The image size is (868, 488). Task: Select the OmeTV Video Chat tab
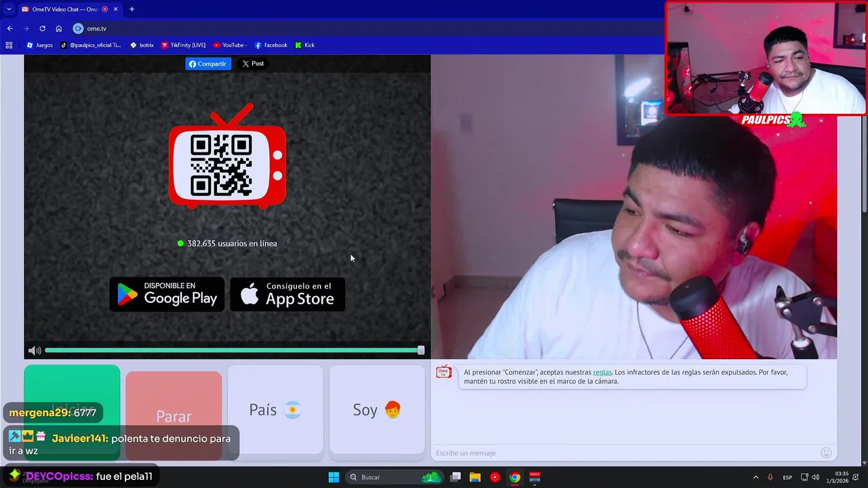coord(69,9)
